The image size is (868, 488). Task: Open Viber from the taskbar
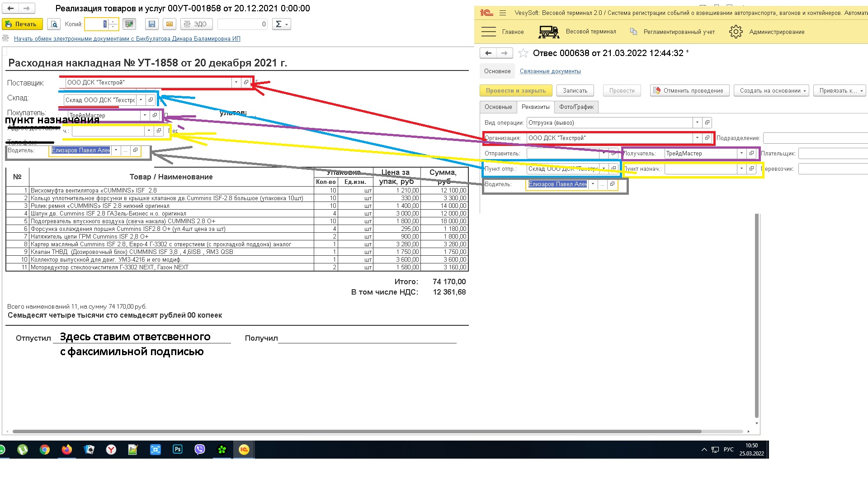point(199,450)
